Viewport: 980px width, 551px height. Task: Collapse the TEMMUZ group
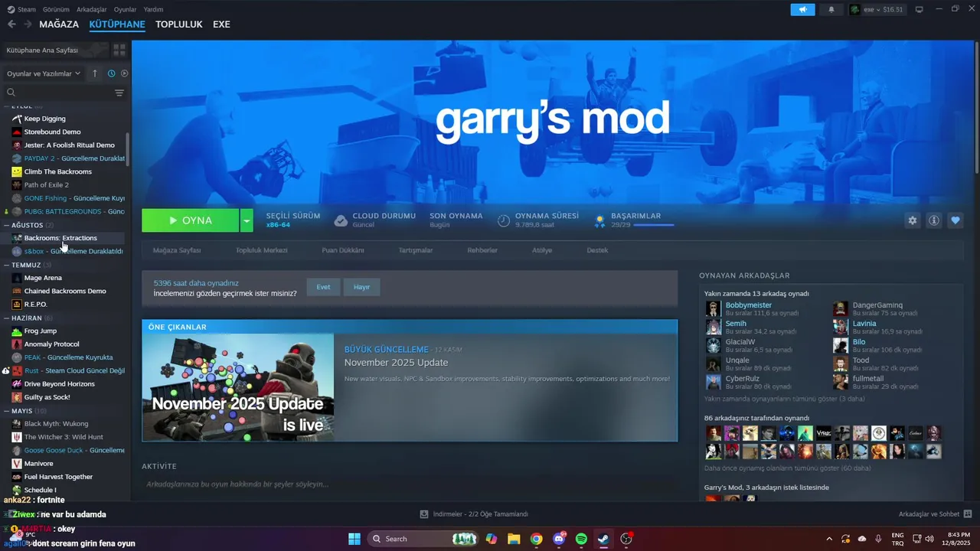[7, 265]
